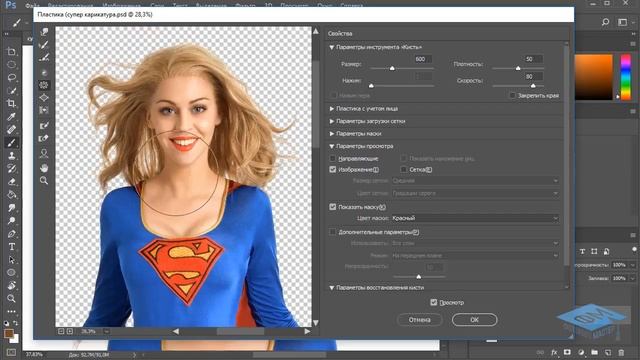This screenshot has width=640, height=360.
Task: Click the foreground color swatch in toolbar
Action: [9, 333]
